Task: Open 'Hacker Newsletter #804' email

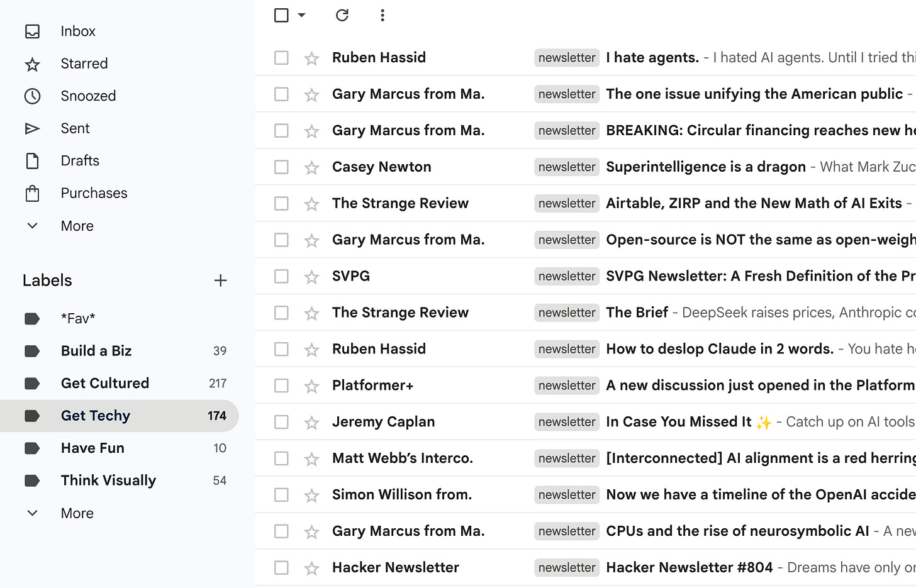Action: coord(690,568)
